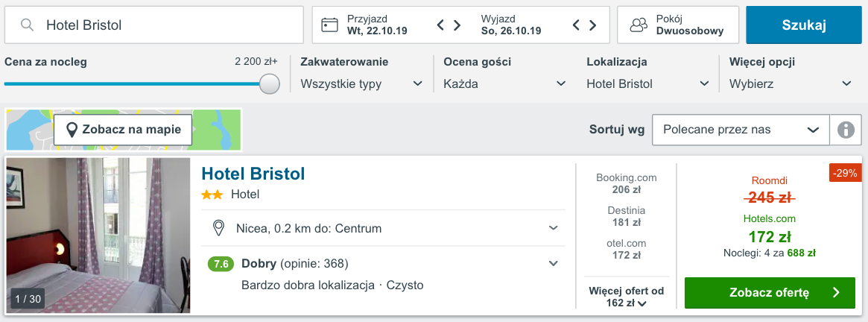
Task: Go to next departure date
Action: pos(592,25)
